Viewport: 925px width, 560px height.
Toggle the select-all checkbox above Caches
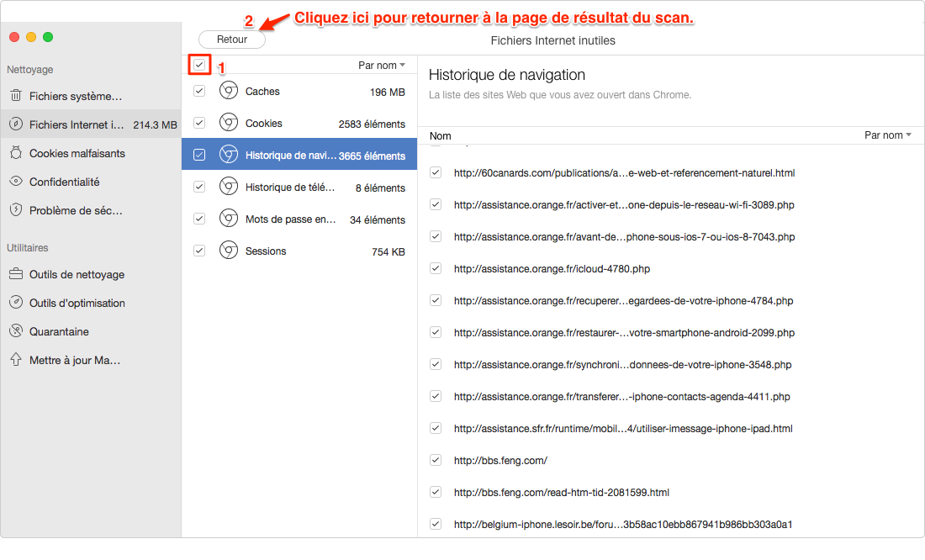coord(199,64)
